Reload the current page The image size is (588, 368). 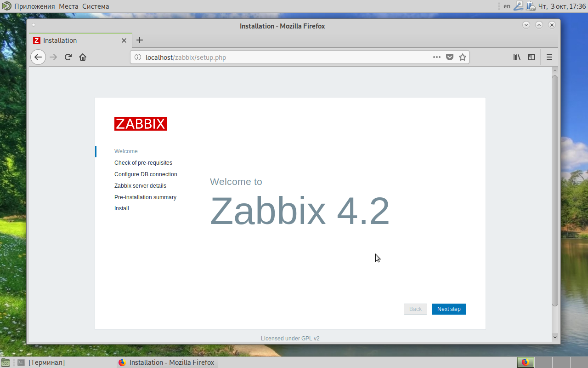(68, 57)
